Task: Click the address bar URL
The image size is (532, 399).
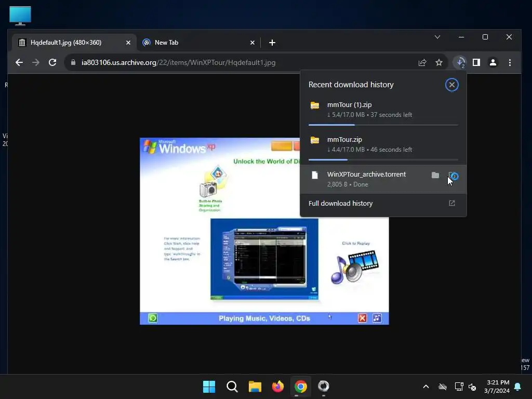Action: click(178, 62)
